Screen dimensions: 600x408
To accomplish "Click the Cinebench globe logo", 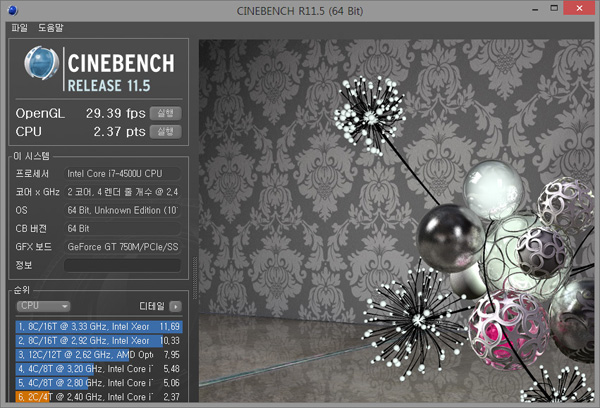I will click(38, 67).
